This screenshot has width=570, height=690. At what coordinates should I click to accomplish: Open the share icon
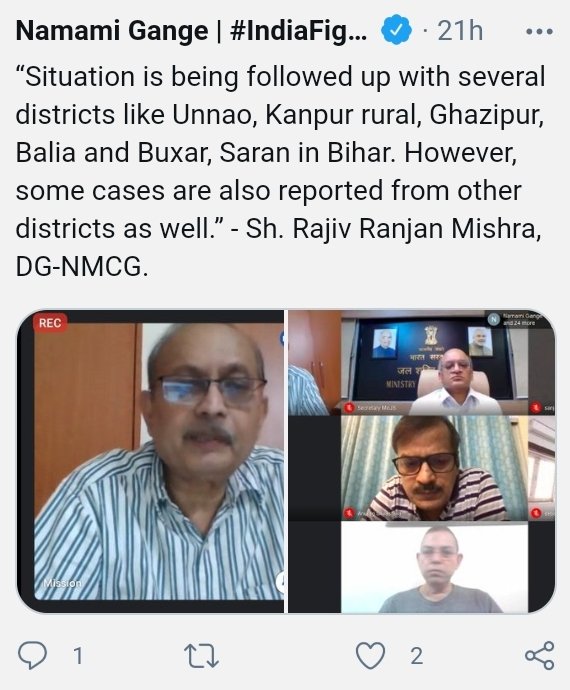coord(540,656)
